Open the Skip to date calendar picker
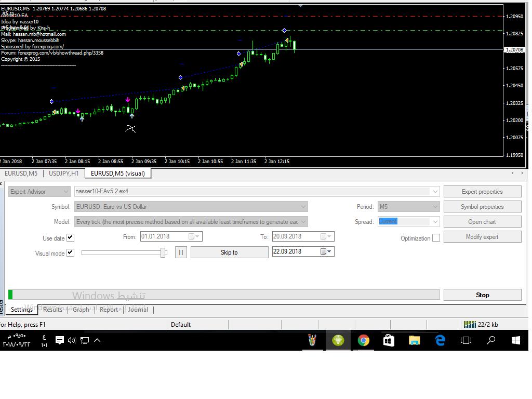The height and width of the screenshot is (399, 532). click(326, 251)
